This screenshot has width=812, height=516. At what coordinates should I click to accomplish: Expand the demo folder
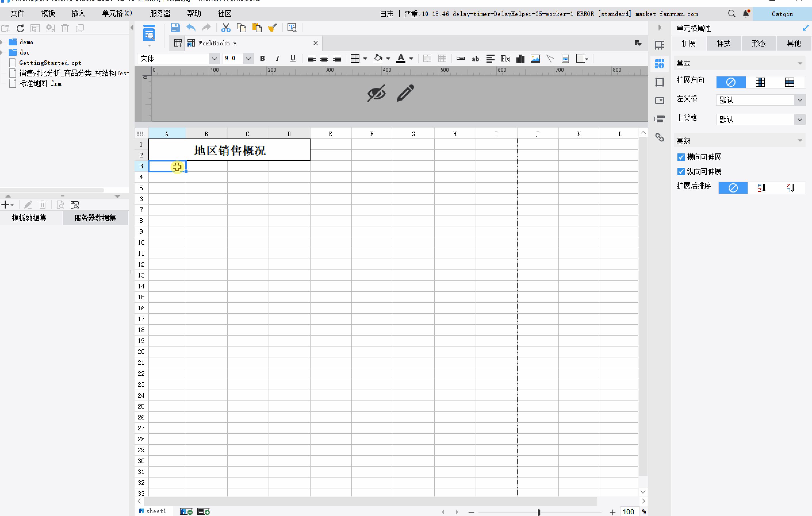coord(2,42)
